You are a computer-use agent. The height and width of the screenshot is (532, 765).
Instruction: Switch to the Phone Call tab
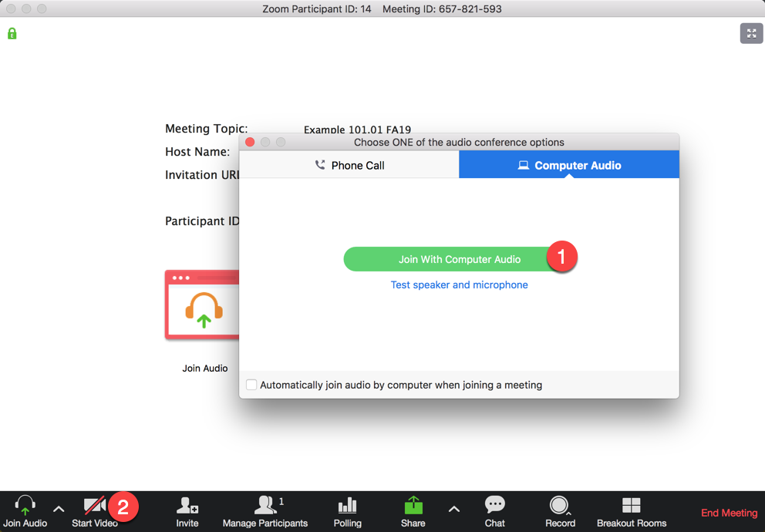pyautogui.click(x=349, y=165)
